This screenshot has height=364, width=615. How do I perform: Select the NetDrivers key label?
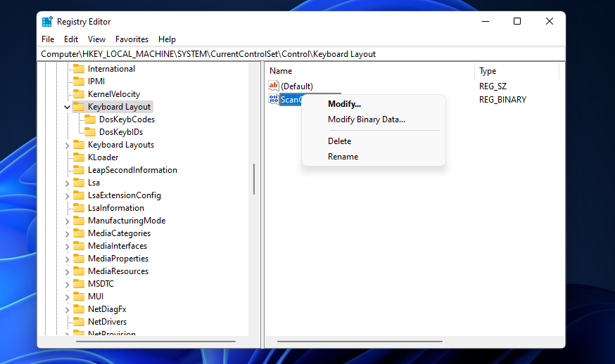click(x=107, y=322)
